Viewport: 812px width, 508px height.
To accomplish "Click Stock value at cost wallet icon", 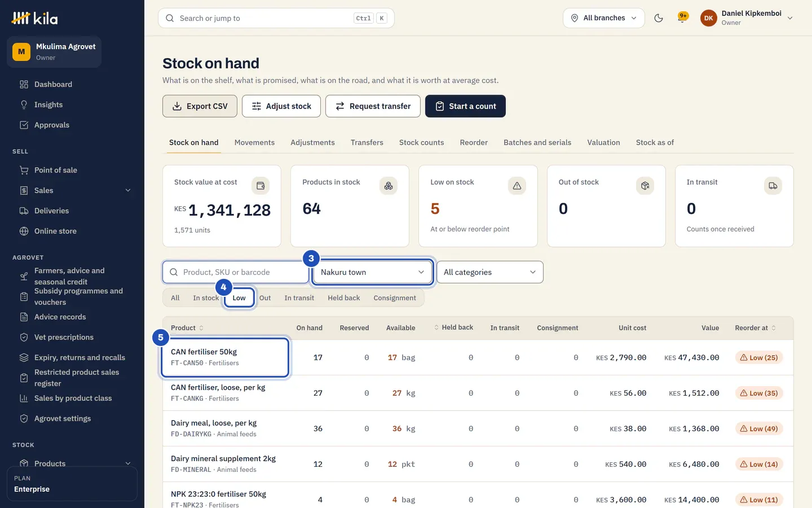I will (261, 186).
